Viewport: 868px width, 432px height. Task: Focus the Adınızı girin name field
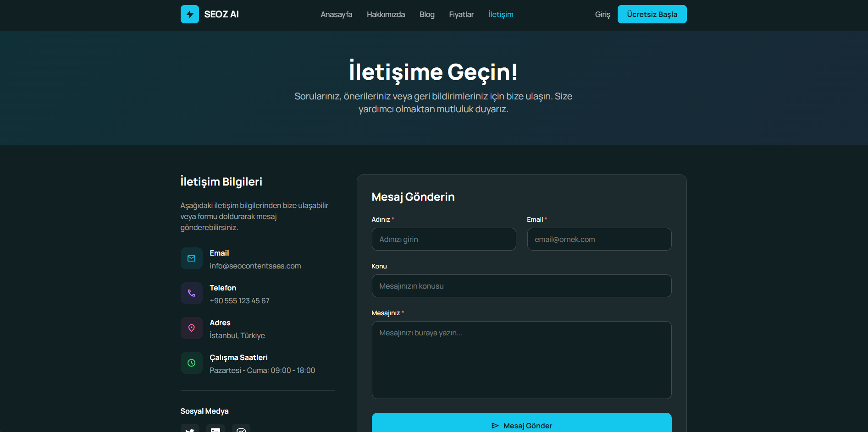pos(444,239)
